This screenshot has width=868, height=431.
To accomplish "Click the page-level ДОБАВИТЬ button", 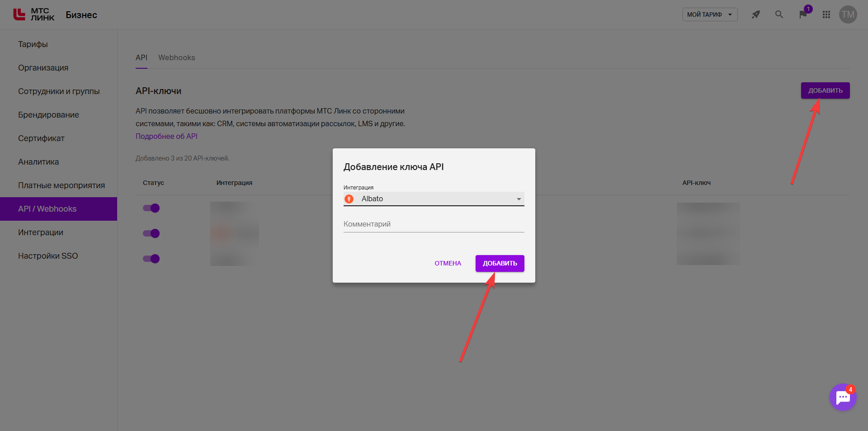I will pos(826,90).
